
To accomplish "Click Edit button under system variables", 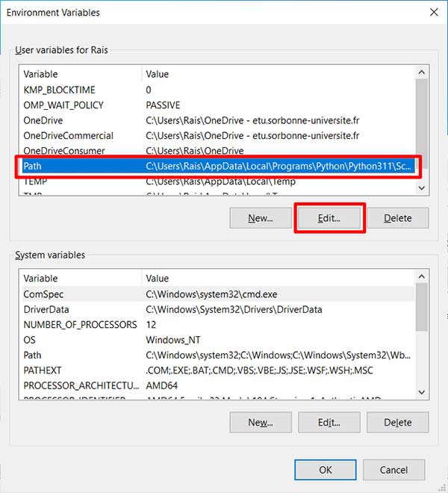I will coord(329,422).
